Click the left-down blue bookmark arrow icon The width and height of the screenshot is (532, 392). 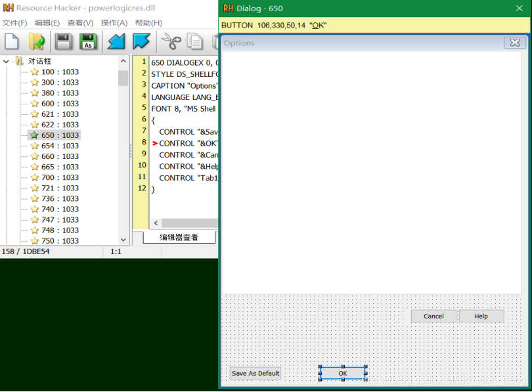tap(116, 41)
